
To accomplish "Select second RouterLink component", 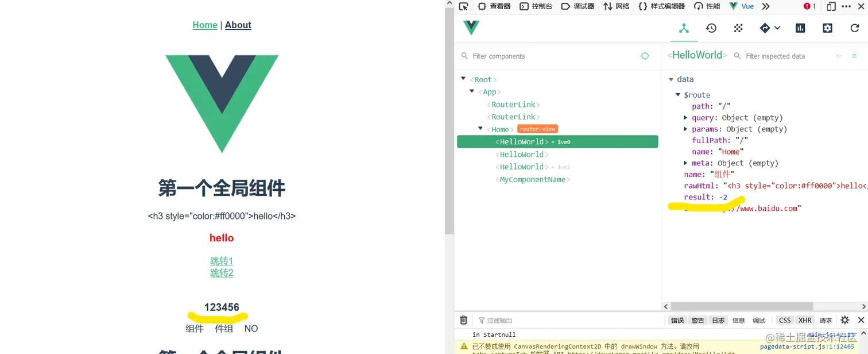I will [513, 117].
